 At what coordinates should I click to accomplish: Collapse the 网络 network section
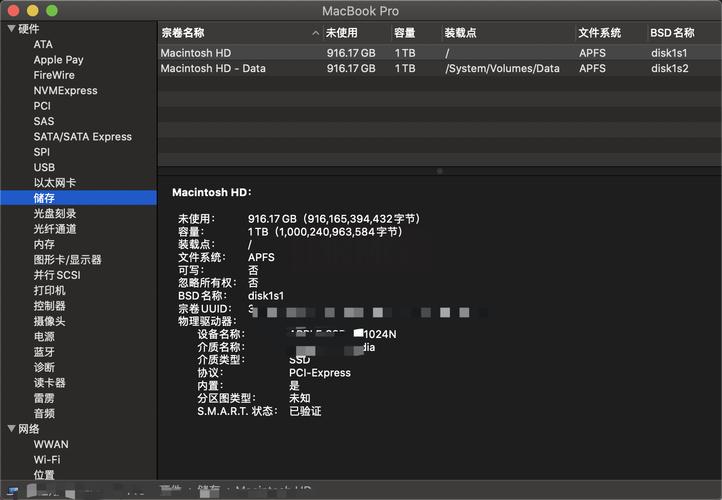(x=12, y=429)
